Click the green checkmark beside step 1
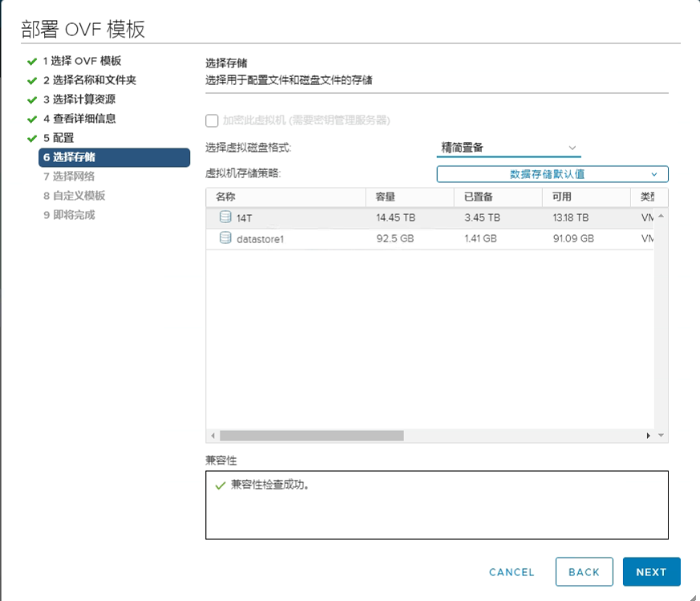700x601 pixels. [32, 61]
